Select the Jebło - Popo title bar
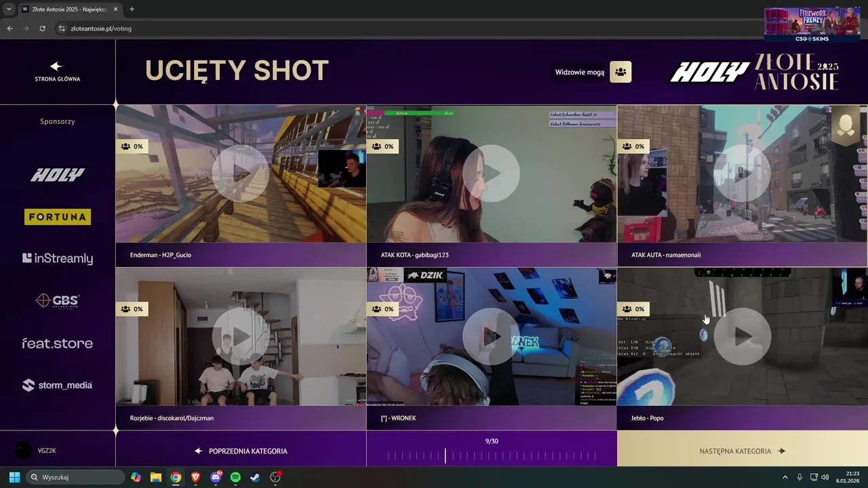The height and width of the screenshot is (488, 868). [x=742, y=418]
